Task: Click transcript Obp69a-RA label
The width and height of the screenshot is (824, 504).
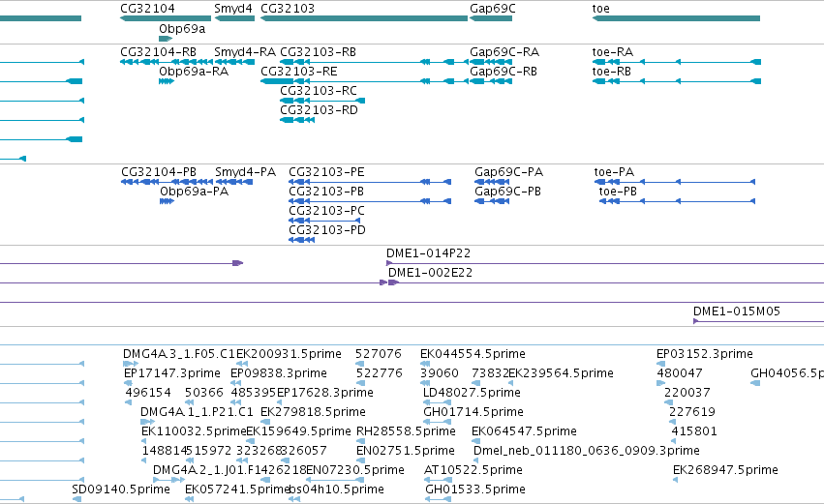Action: 194,72
